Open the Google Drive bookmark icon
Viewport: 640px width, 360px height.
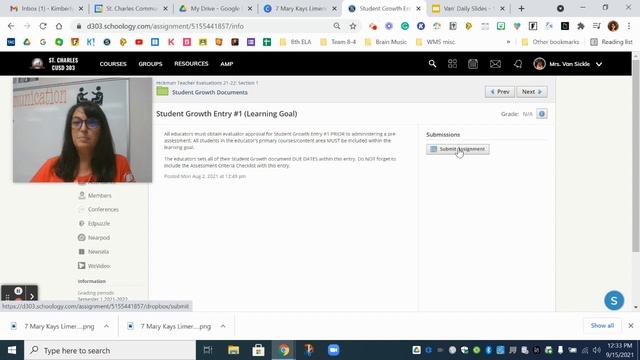click(x=27, y=42)
